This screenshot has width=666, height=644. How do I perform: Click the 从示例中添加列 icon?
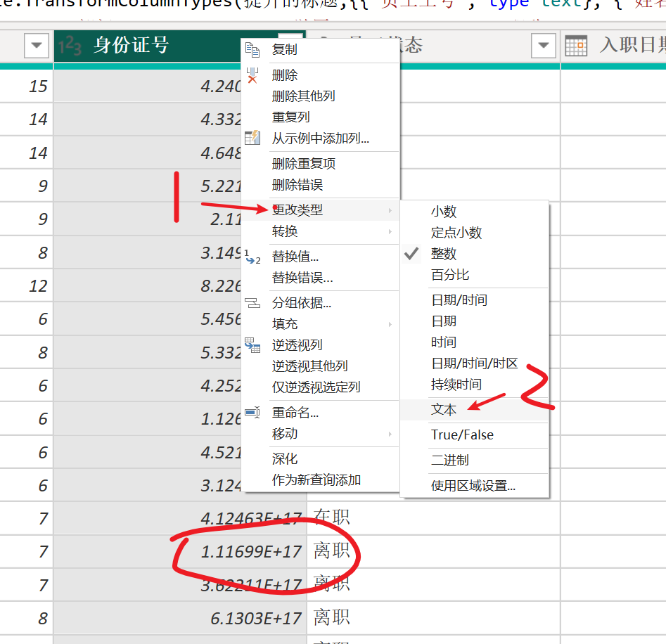252,139
